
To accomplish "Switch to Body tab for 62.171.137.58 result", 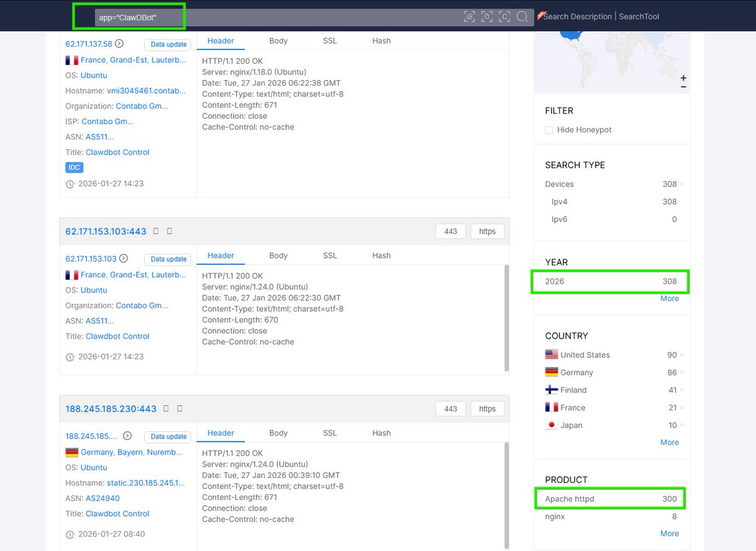I will [x=278, y=41].
